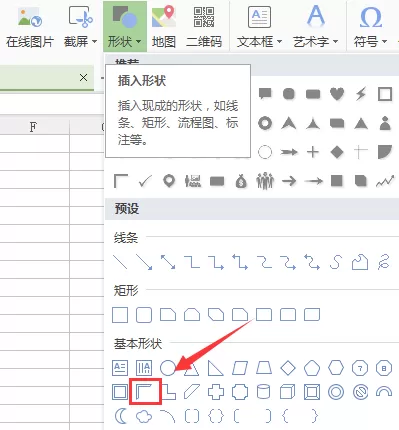Select the heptagon shape labeled 7
The height and width of the screenshot is (430, 399).
360,368
